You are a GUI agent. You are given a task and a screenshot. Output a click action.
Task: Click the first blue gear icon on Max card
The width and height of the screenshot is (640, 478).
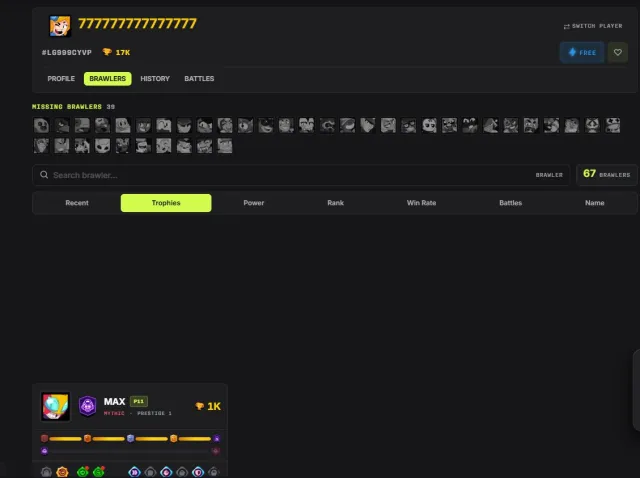(x=134, y=472)
